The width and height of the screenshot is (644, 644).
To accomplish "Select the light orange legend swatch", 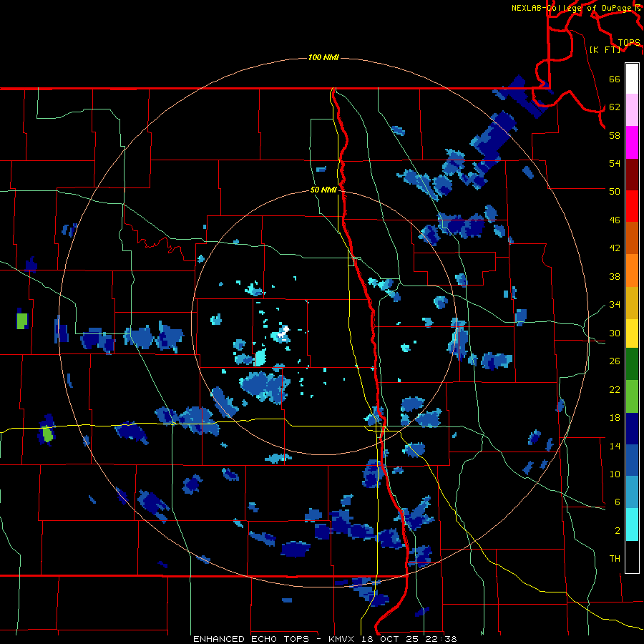I will [x=632, y=270].
